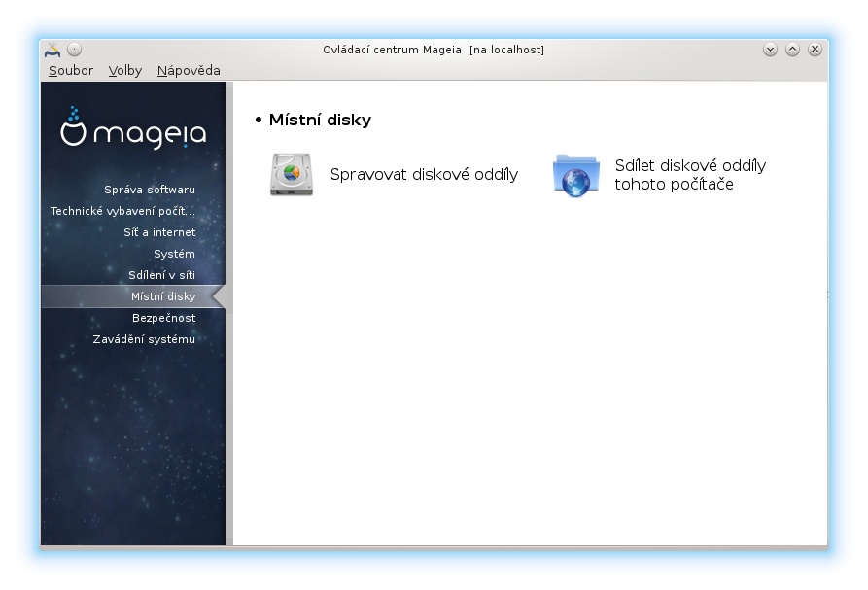This screenshot has height=590, width=868.
Task: Open the Nápověda menu
Action: click(x=189, y=71)
